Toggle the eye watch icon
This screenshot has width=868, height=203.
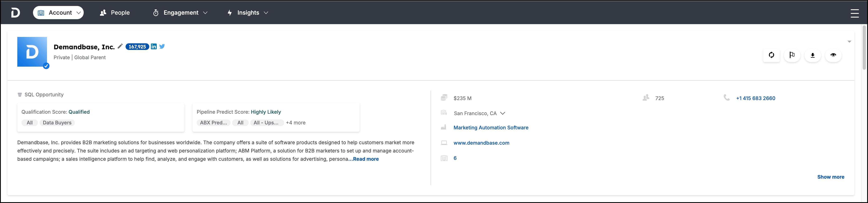coord(833,55)
